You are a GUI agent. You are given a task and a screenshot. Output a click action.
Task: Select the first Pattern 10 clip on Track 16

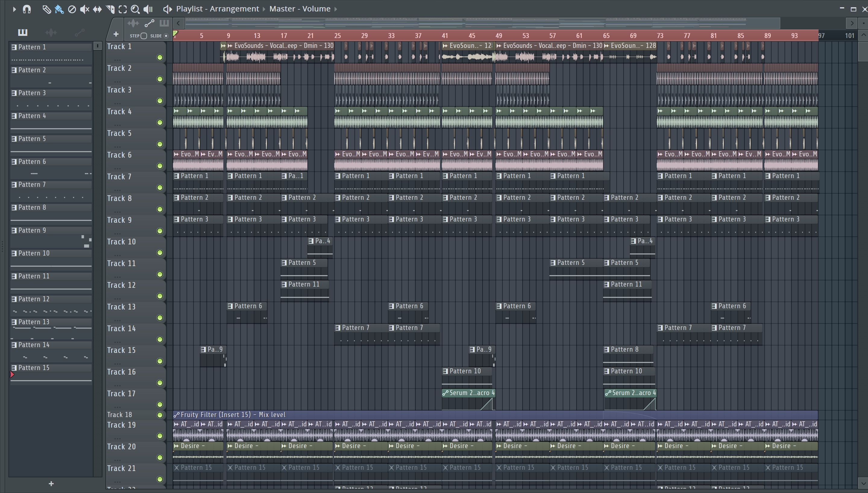click(467, 378)
